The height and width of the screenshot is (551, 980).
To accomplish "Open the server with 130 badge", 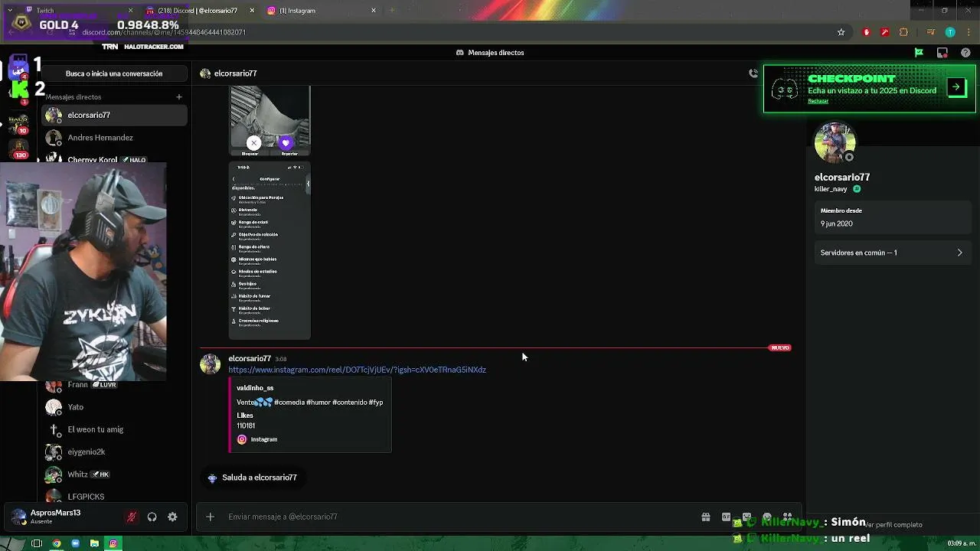I will (18, 148).
